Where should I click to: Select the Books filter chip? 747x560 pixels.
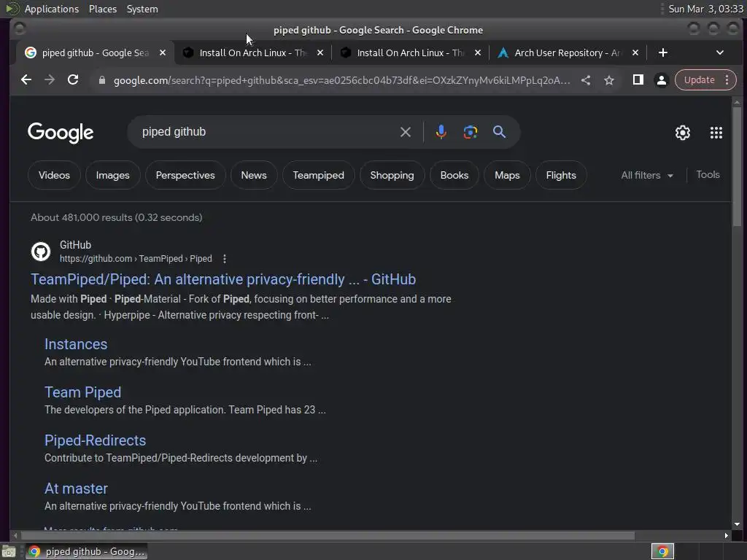(x=454, y=175)
